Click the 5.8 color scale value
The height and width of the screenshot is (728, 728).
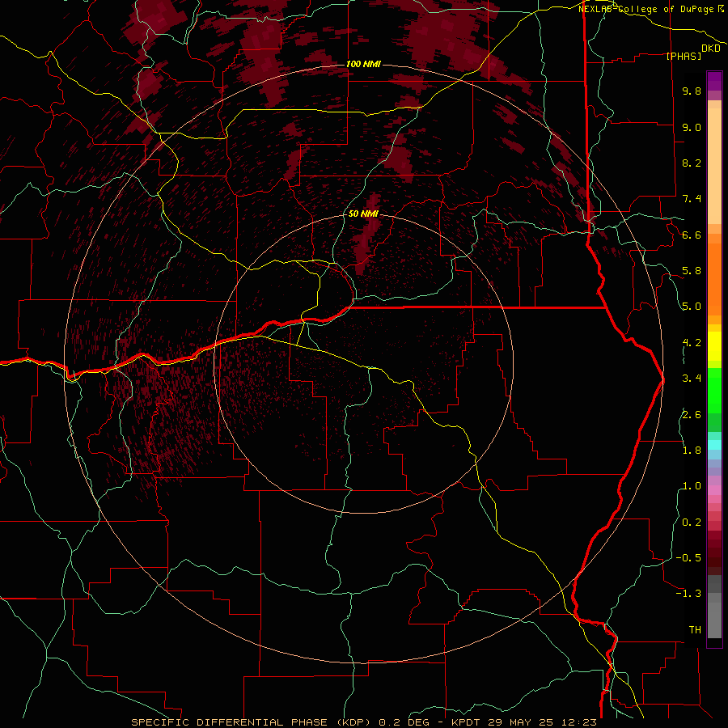pos(692,271)
